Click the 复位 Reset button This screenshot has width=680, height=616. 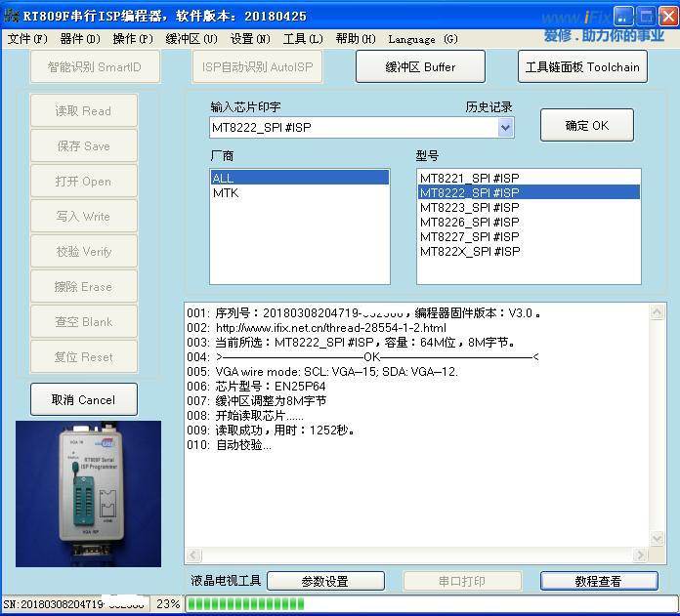[x=84, y=356]
